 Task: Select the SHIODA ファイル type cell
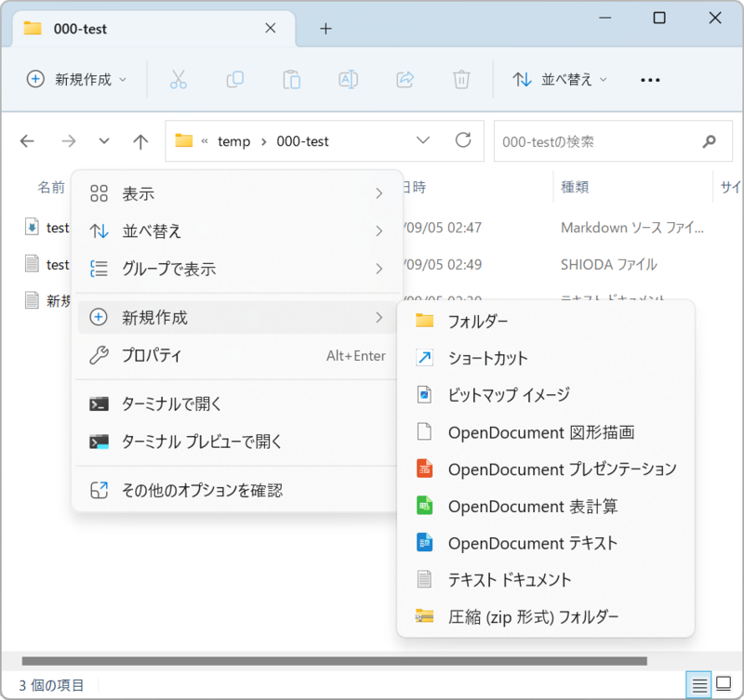[x=609, y=264]
